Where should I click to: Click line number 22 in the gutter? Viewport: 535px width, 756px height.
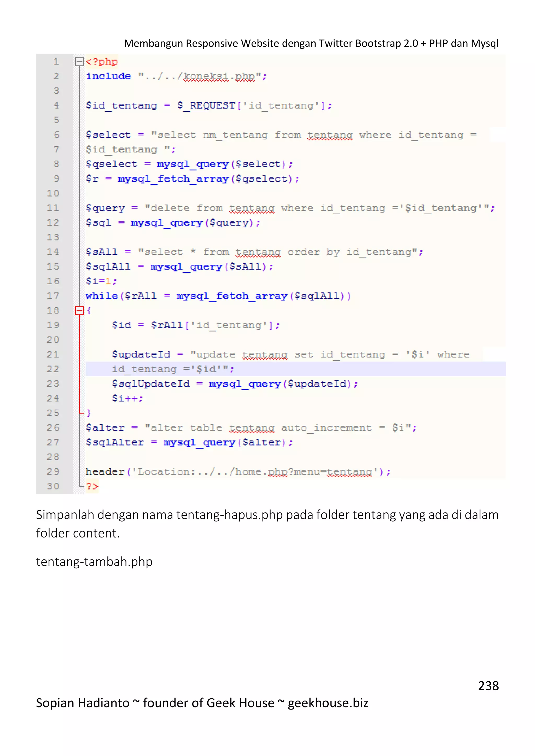coord(53,369)
